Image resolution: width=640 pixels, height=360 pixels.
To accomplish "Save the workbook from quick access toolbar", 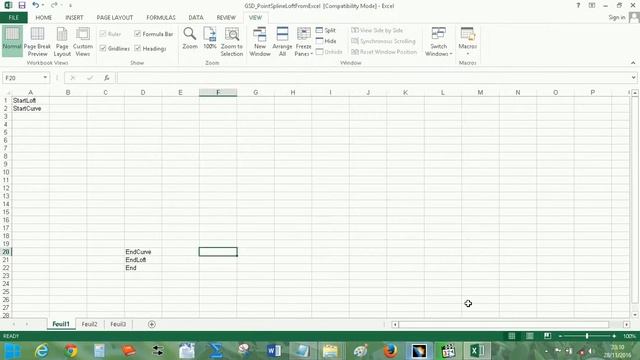I will (x=22, y=5).
